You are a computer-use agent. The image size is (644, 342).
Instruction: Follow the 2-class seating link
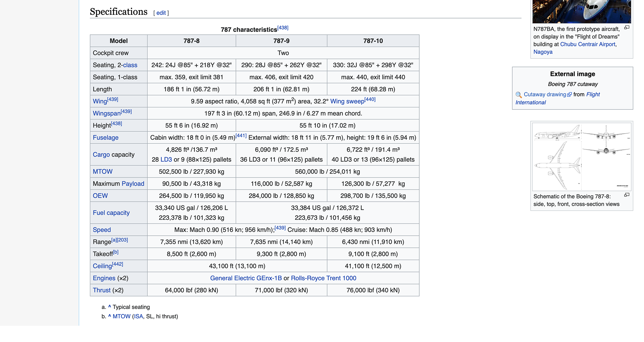130,65
